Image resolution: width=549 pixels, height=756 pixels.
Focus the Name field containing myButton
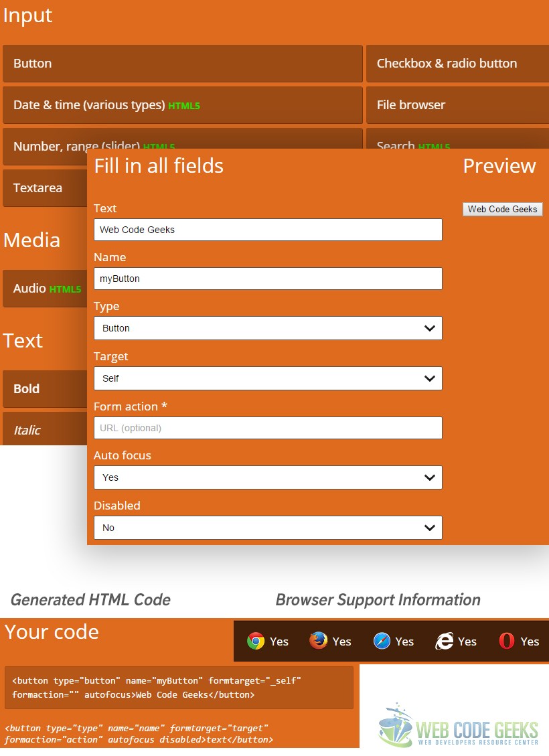268,279
